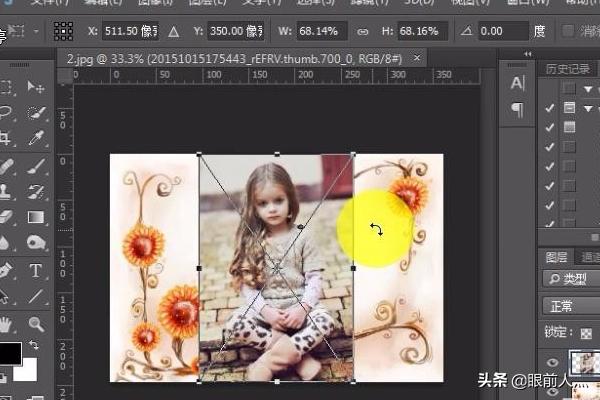This screenshot has height=400, width=600.
Task: Click the Y position field 350.00
Action: 235,31
